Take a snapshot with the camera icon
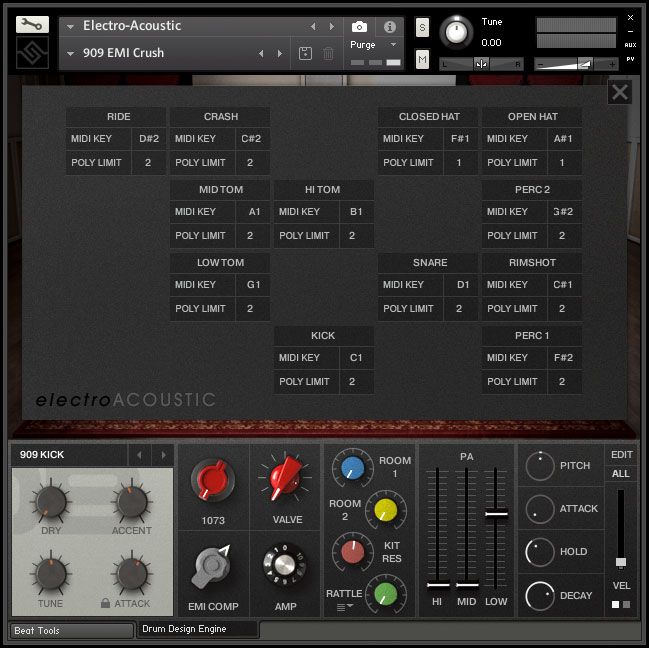The image size is (649, 648). pyautogui.click(x=359, y=27)
